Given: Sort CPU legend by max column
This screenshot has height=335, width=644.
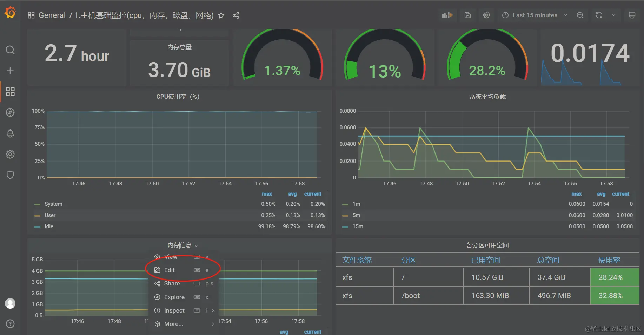Looking at the screenshot, I should tap(267, 194).
